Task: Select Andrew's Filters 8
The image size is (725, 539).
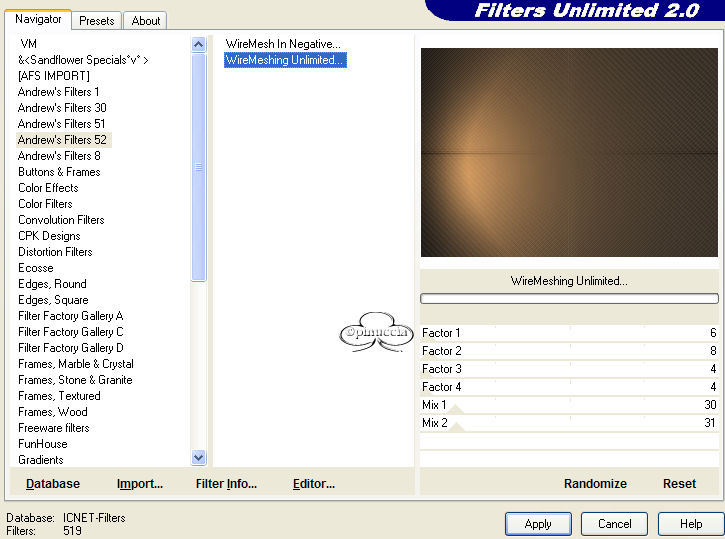Action: click(x=59, y=156)
